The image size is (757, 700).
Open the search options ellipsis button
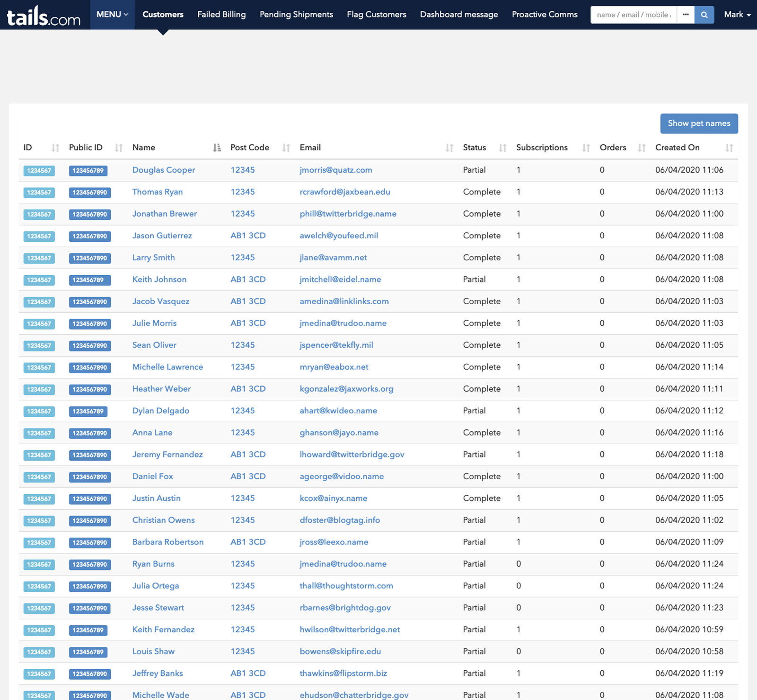coord(686,15)
